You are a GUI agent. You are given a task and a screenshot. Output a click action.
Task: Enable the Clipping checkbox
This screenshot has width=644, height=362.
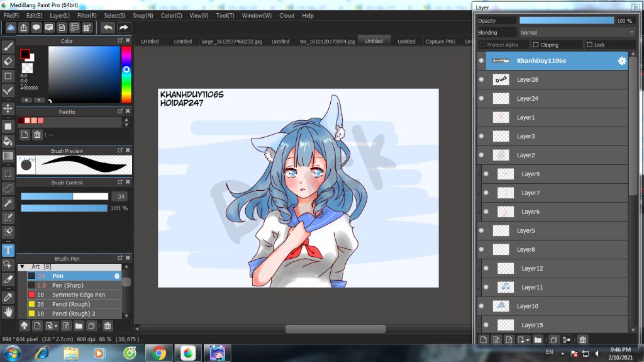point(536,45)
